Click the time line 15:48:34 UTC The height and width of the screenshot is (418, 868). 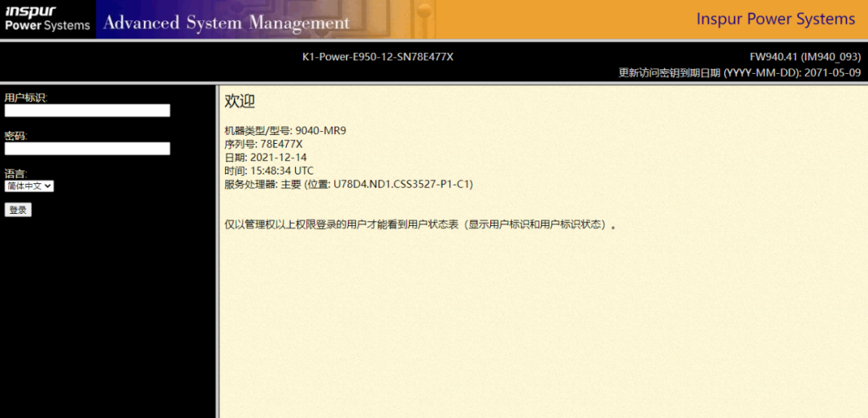click(x=269, y=170)
